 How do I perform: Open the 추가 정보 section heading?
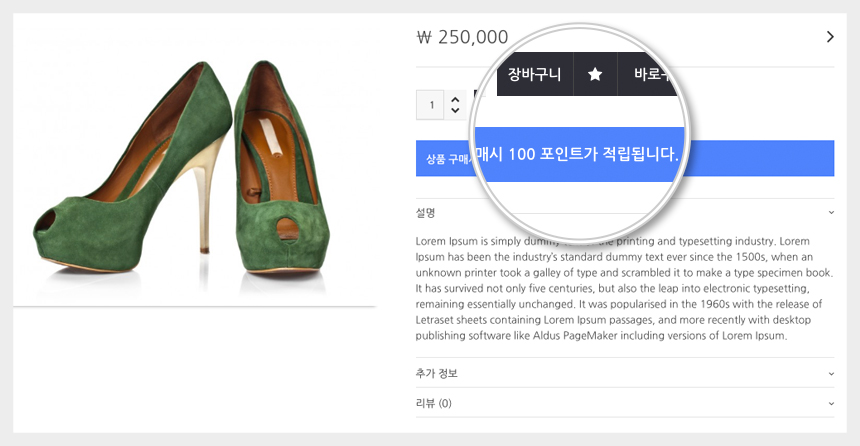pos(436,373)
